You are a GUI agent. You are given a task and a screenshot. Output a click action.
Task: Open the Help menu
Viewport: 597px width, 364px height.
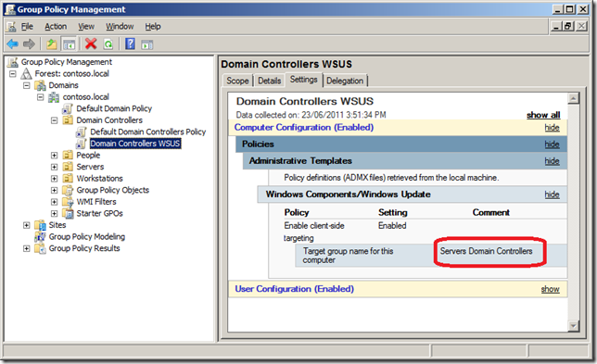point(153,26)
